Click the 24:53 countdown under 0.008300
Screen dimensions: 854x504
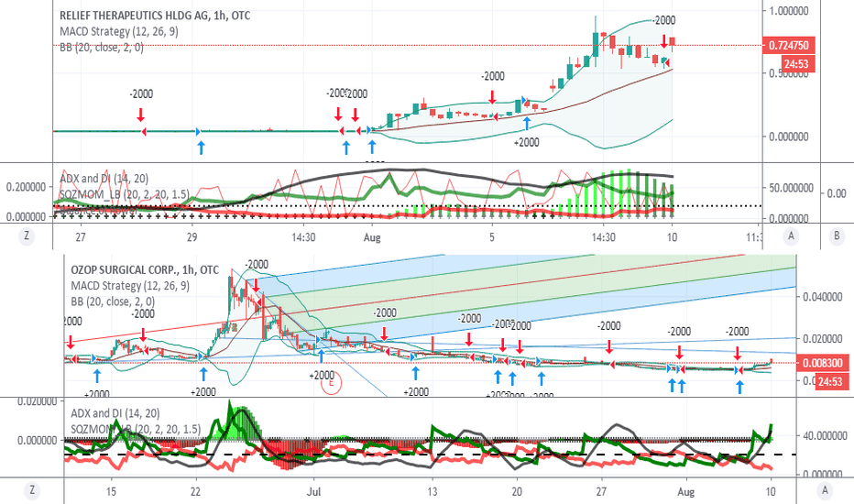[830, 381]
